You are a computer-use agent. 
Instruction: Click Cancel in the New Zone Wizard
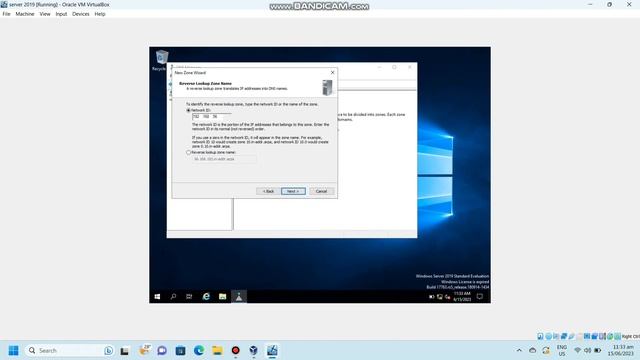click(321, 191)
